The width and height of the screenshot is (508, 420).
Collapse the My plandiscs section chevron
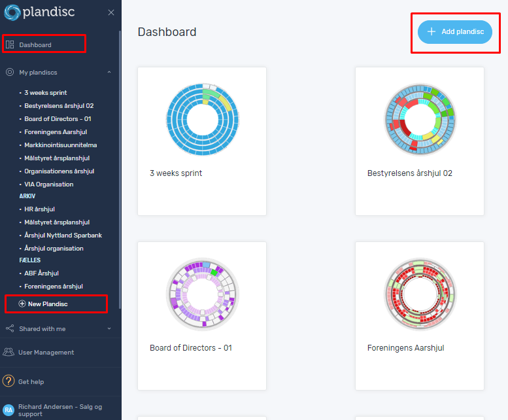pos(109,72)
